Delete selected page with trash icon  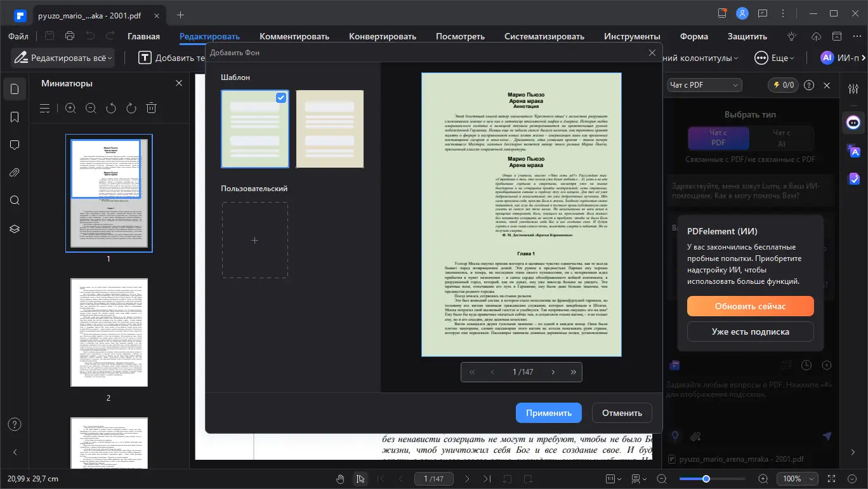coord(151,108)
